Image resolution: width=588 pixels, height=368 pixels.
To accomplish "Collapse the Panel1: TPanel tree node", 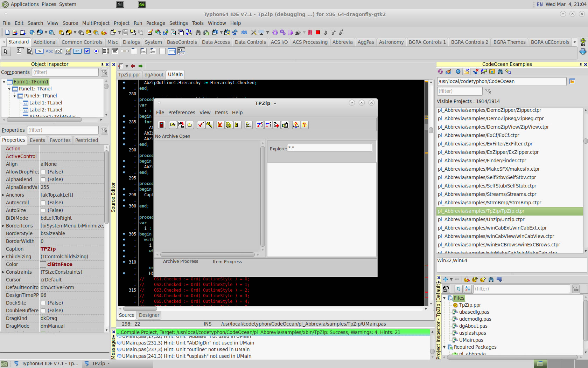I will pos(9,89).
